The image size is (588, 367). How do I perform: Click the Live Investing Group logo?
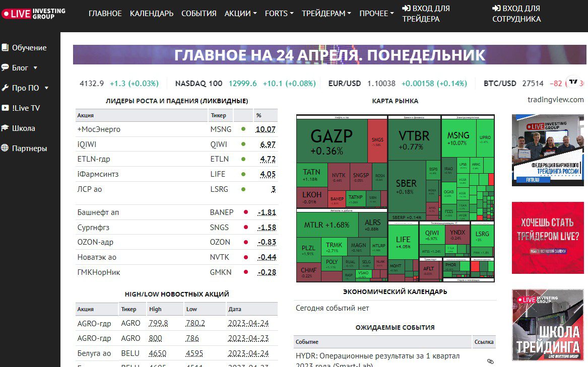(x=33, y=14)
